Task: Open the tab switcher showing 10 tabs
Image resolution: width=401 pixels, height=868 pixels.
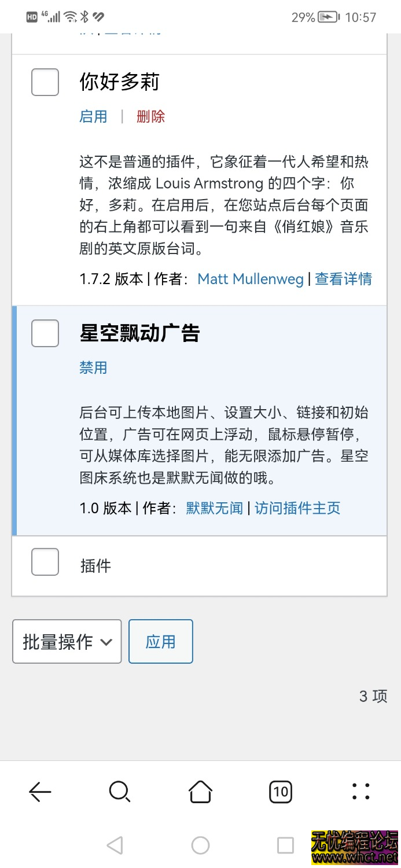Action: point(281,792)
